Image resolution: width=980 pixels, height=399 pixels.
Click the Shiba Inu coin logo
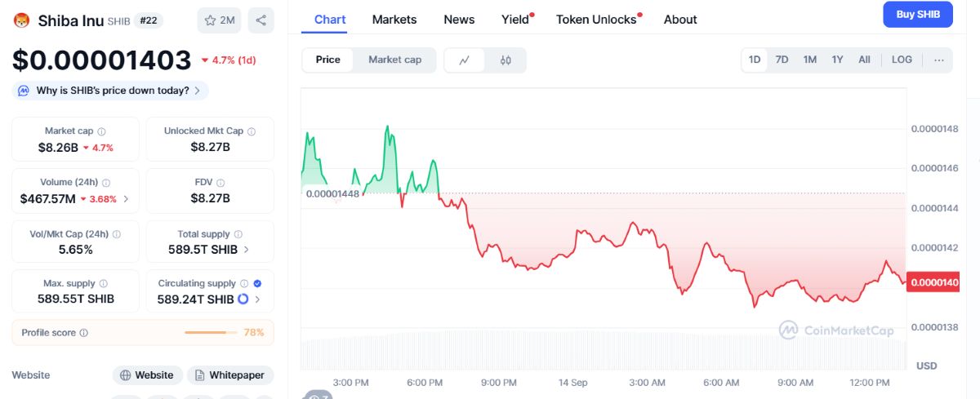pyautogui.click(x=22, y=20)
